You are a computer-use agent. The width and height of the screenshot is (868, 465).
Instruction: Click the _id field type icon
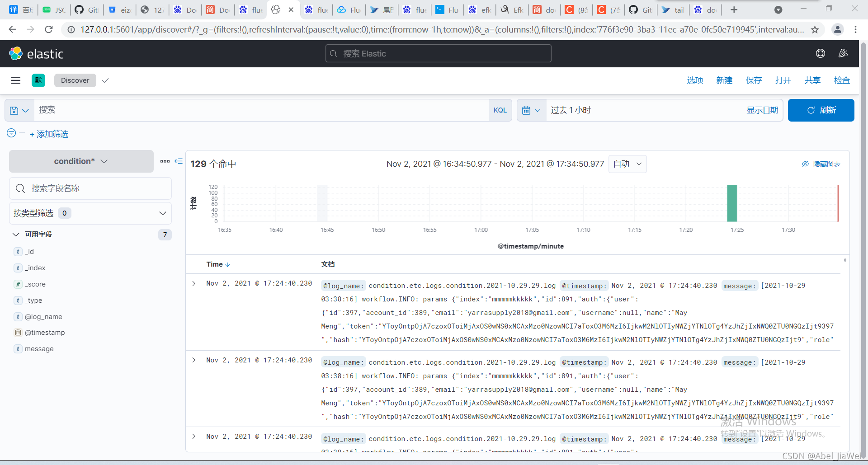(x=18, y=252)
